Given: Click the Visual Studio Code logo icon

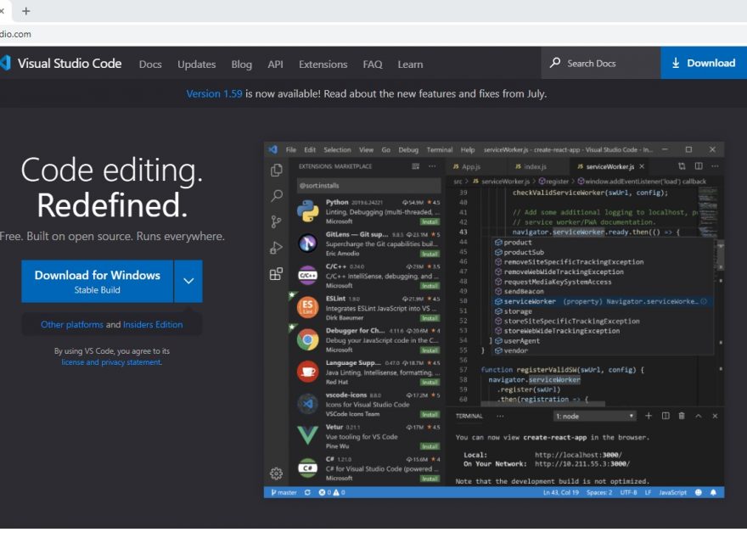Looking at the screenshot, I should 5,64.
